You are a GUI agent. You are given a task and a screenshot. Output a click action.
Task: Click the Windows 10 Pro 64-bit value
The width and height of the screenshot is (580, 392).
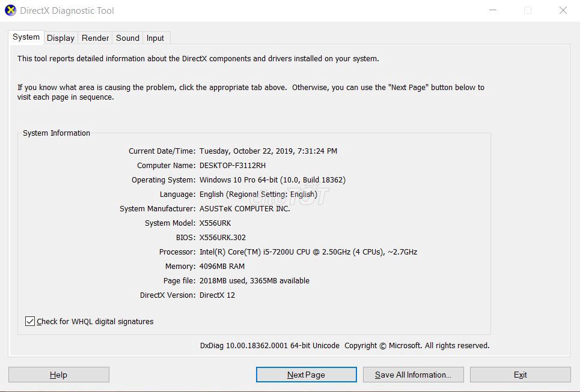(x=273, y=180)
